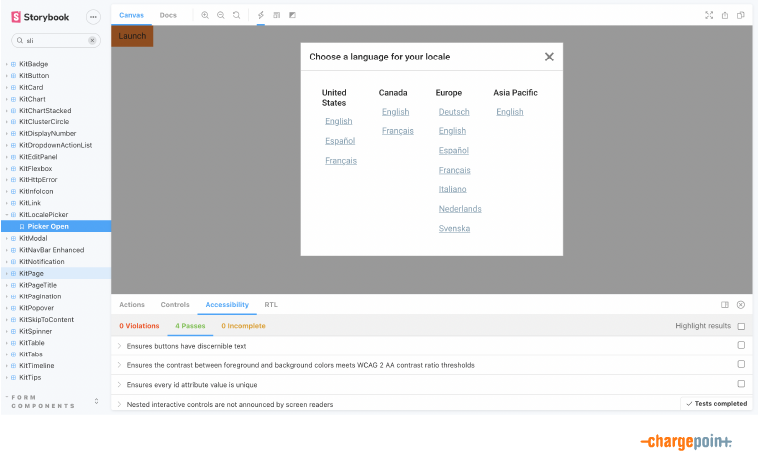Viewport: 759px width, 472px height.
Task: Open the RTL panel tab
Action: pyautogui.click(x=271, y=305)
